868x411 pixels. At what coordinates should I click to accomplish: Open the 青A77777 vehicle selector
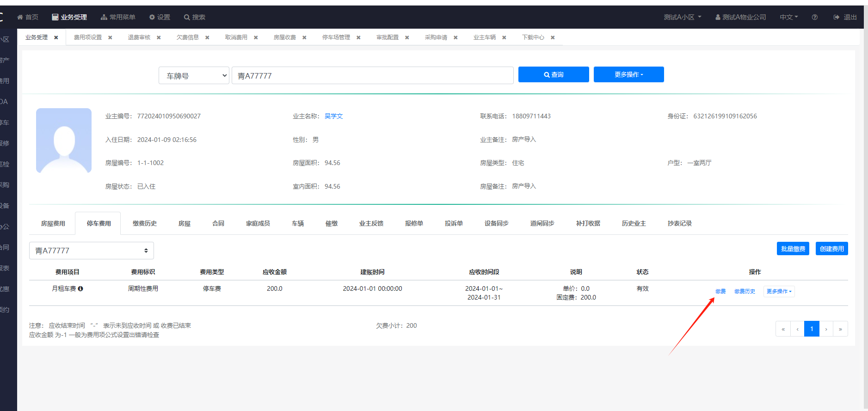(92, 251)
